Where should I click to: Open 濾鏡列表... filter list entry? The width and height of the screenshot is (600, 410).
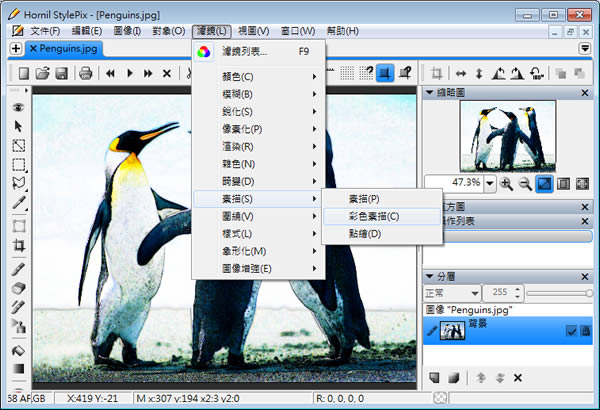point(244,52)
